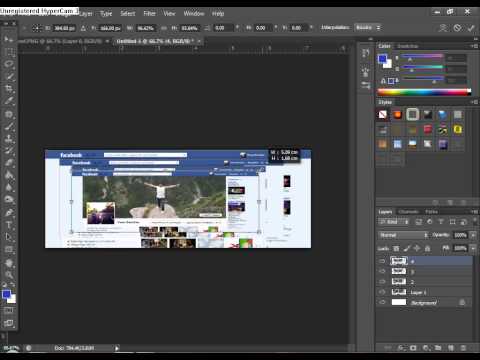Open the Styles panel flyout menu

pyautogui.click(x=474, y=102)
